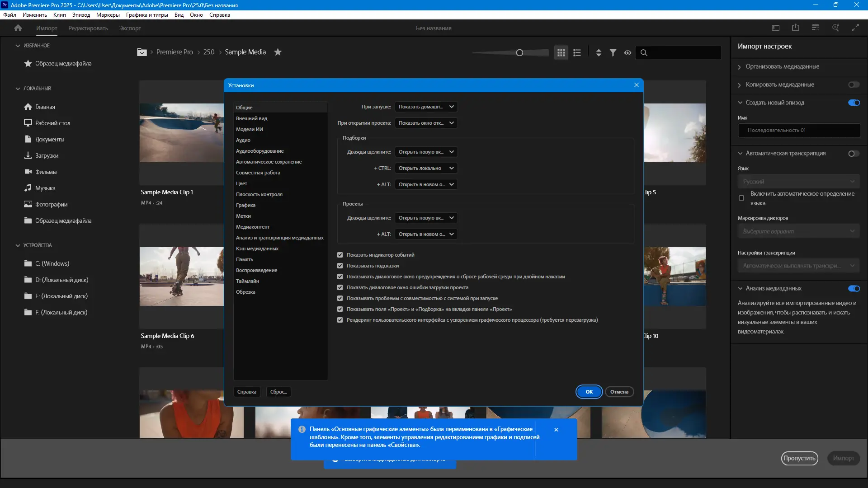Click Отмена in Установки dialog
This screenshot has width=868, height=488.
(619, 392)
